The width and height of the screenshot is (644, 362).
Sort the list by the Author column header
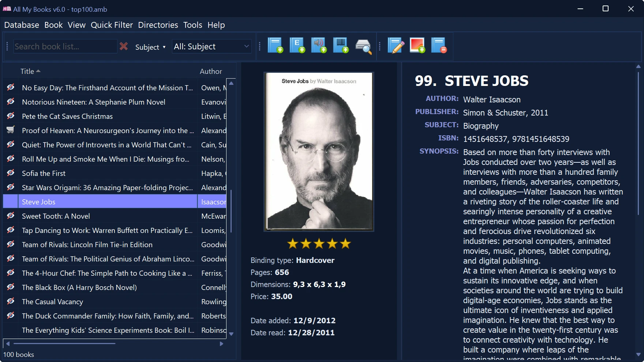pos(211,71)
